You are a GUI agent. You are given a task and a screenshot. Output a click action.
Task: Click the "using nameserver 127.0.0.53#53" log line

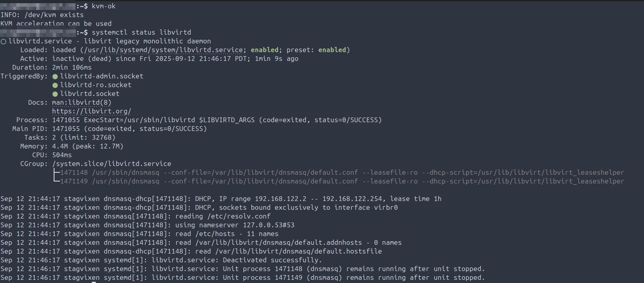[x=235, y=225]
